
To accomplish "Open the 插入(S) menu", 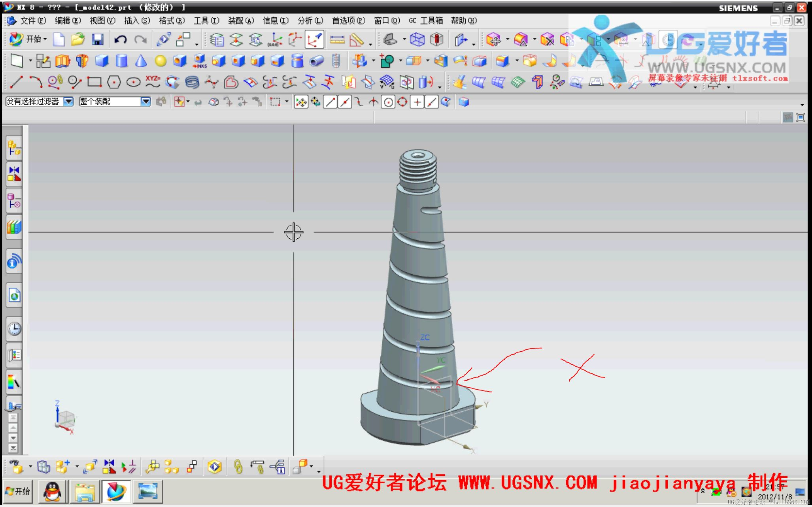I will 137,21.
